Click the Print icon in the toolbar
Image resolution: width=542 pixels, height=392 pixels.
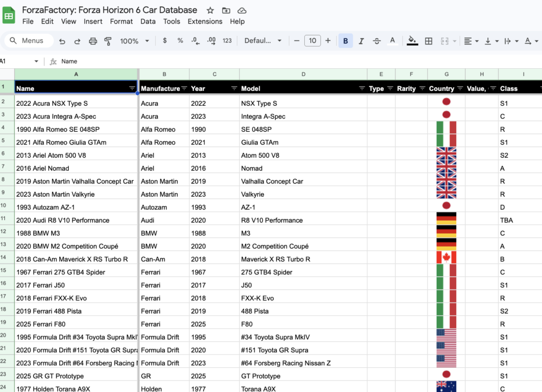pos(93,41)
